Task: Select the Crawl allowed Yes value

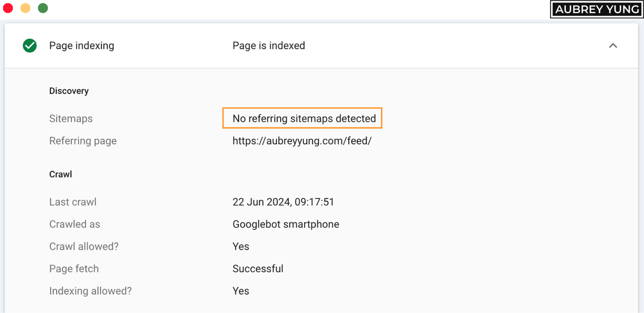Action: [241, 246]
